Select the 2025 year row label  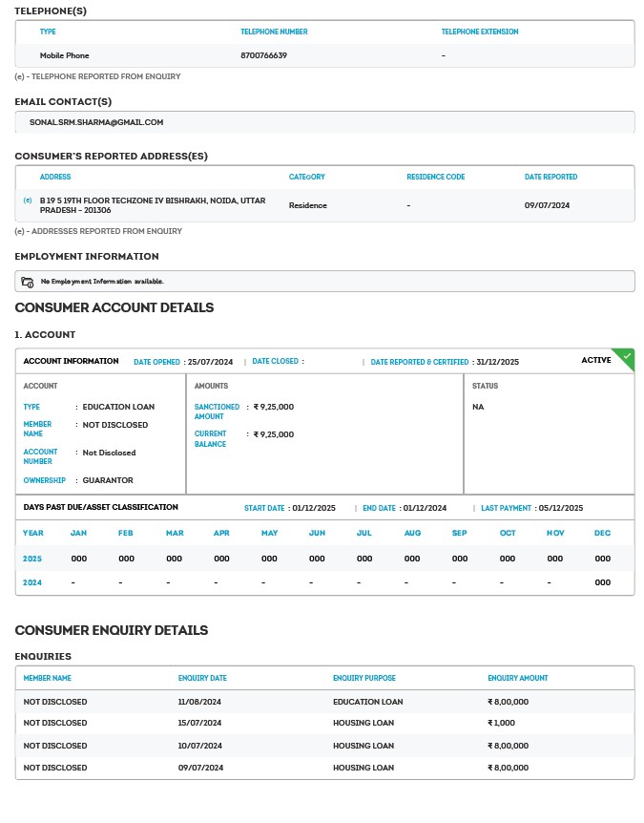click(x=33, y=559)
